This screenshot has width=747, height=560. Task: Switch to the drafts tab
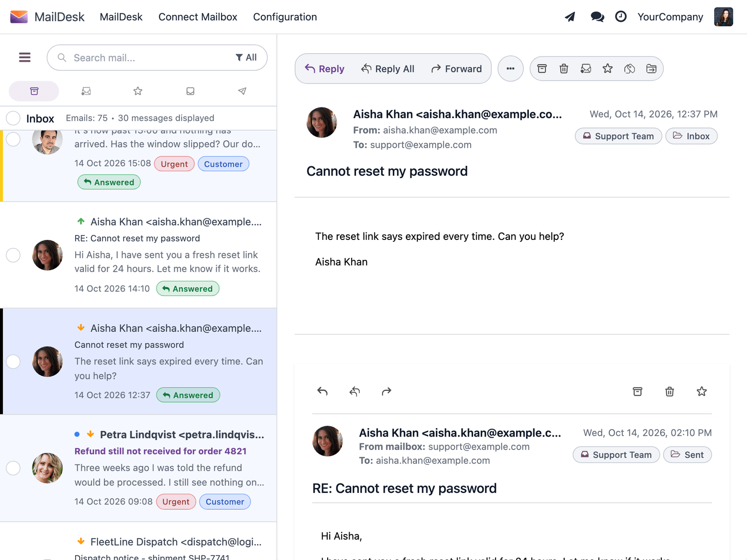tap(190, 91)
